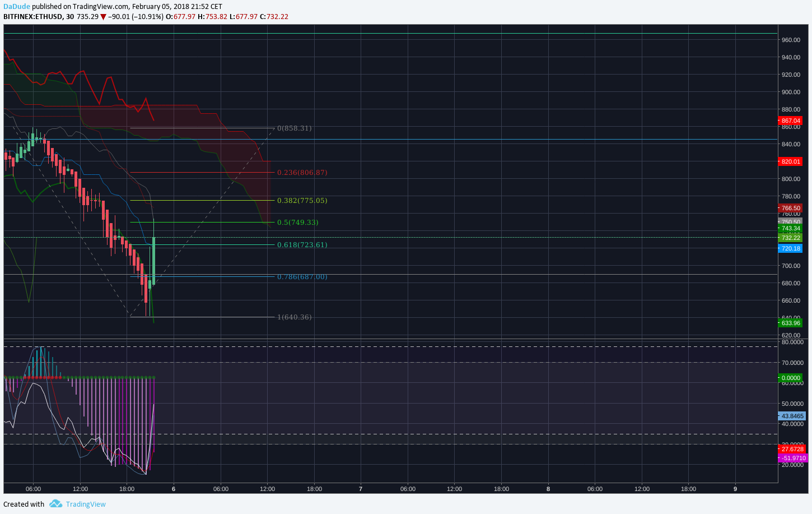Image resolution: width=812 pixels, height=514 pixels.
Task: Select Fibonacci level 0.382(775.05) label
Action: 302,201
